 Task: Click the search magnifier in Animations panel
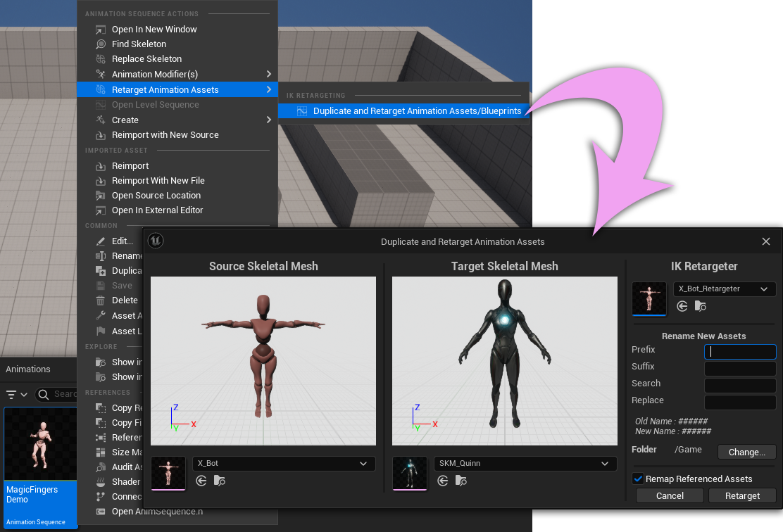(x=44, y=394)
